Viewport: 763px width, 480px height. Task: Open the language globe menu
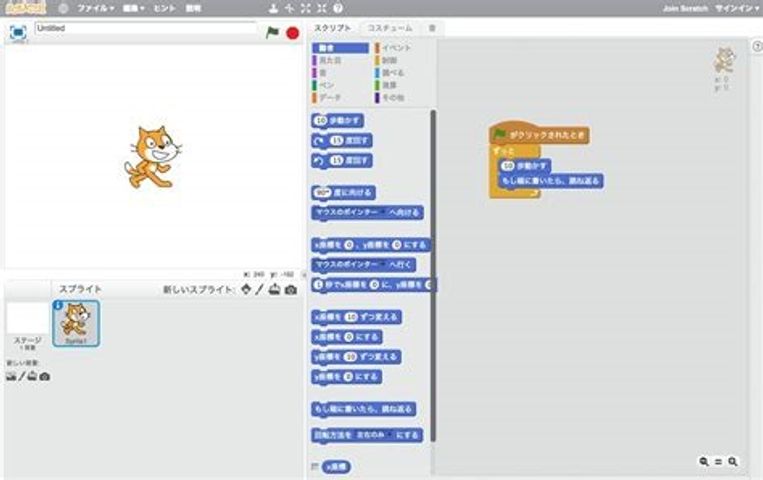(64, 8)
